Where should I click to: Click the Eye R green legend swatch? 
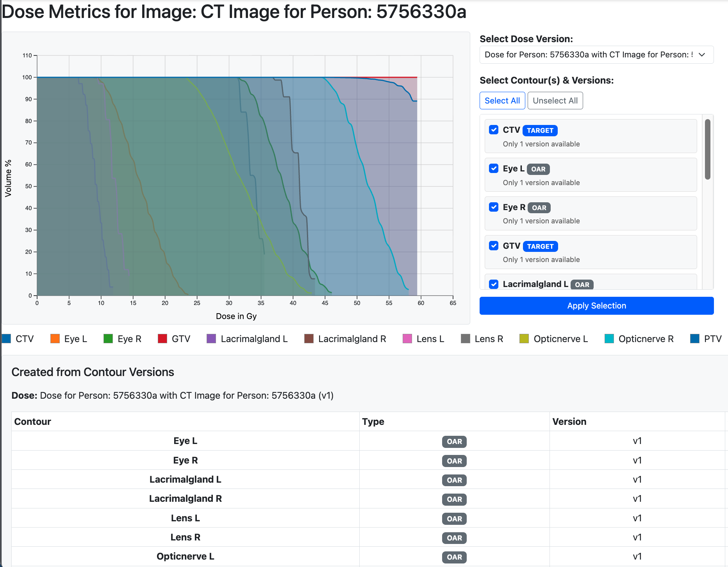click(x=108, y=339)
